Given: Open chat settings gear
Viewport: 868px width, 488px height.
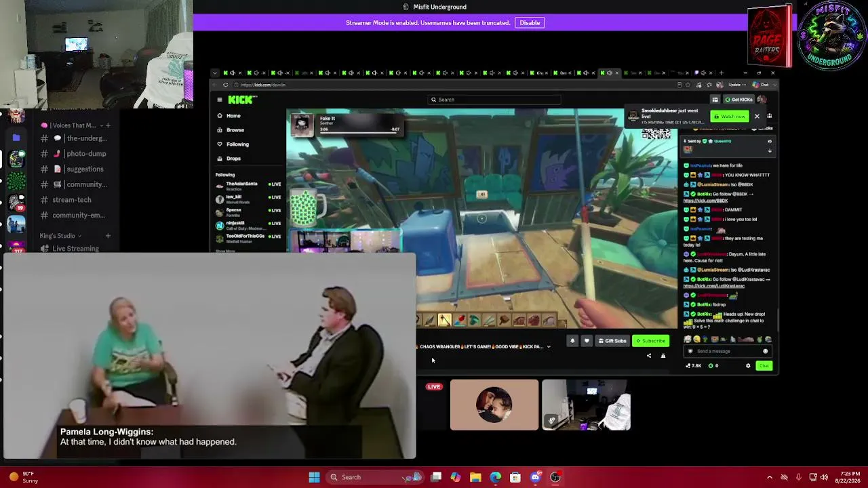Looking at the screenshot, I should (x=748, y=366).
